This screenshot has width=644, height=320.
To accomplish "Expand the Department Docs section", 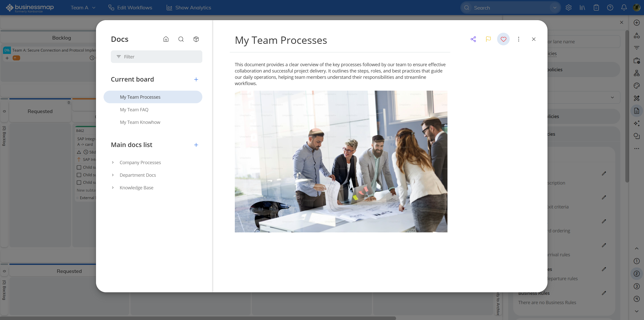I will point(112,175).
